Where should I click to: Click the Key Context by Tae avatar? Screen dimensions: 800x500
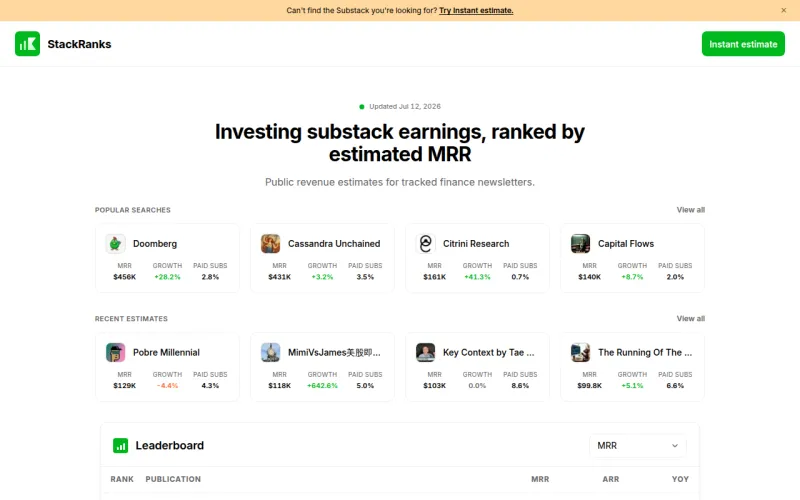point(426,352)
